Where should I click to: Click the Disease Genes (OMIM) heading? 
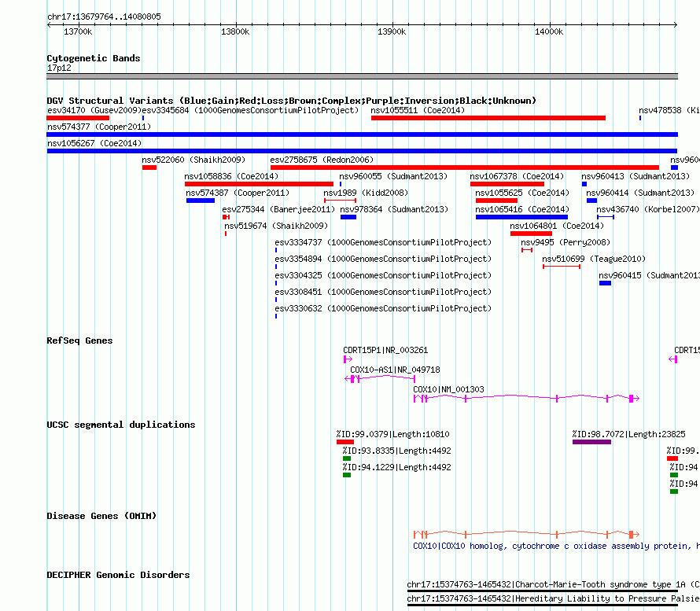(x=101, y=516)
